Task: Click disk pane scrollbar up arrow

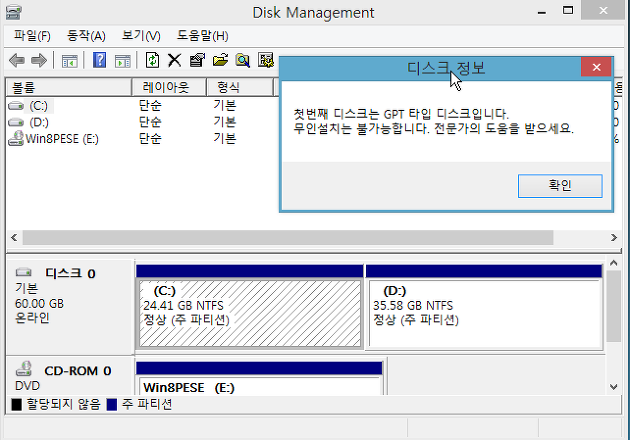Action: tap(614, 263)
